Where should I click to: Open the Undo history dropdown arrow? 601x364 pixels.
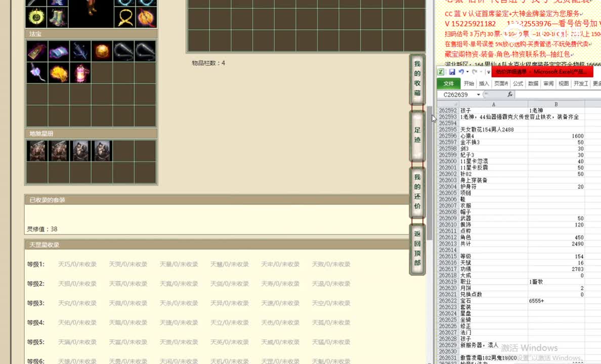[467, 72]
